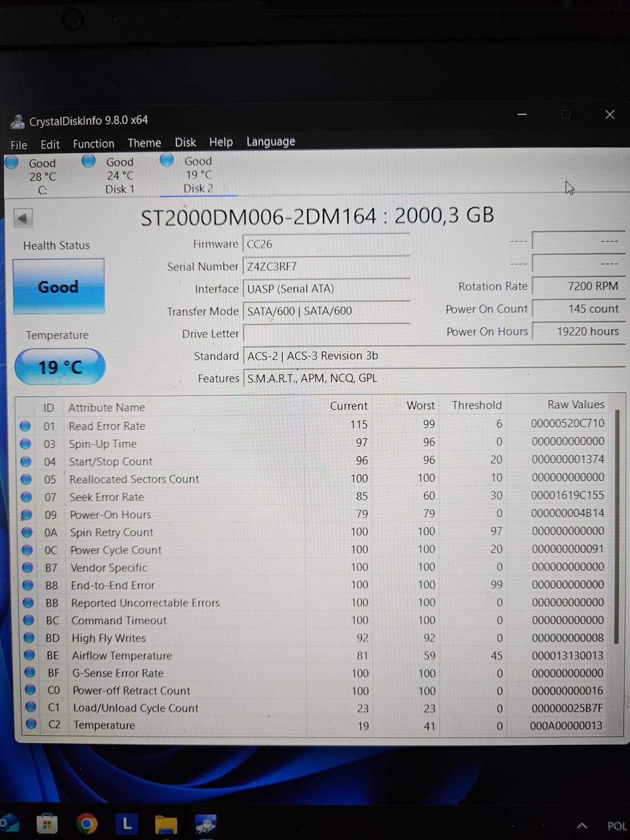Select the Load/Unload Cycle Count attribute name
Image resolution: width=630 pixels, height=840 pixels.
pyautogui.click(x=135, y=708)
